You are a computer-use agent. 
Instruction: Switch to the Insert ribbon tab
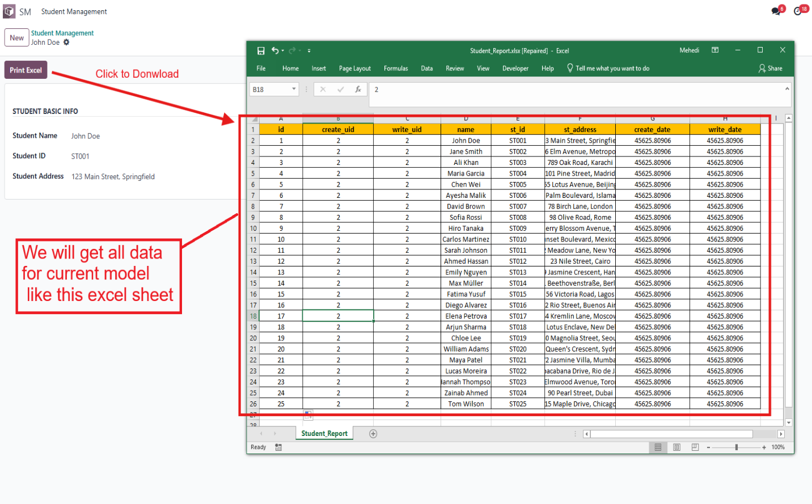coord(319,68)
